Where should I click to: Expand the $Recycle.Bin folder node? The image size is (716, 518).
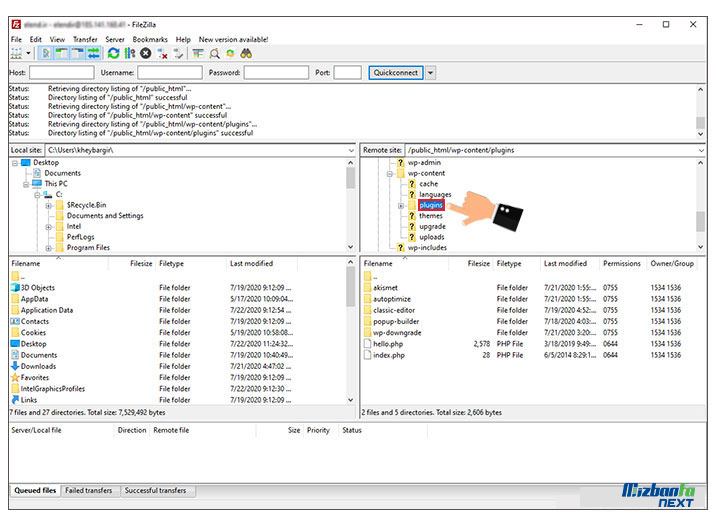[48, 206]
